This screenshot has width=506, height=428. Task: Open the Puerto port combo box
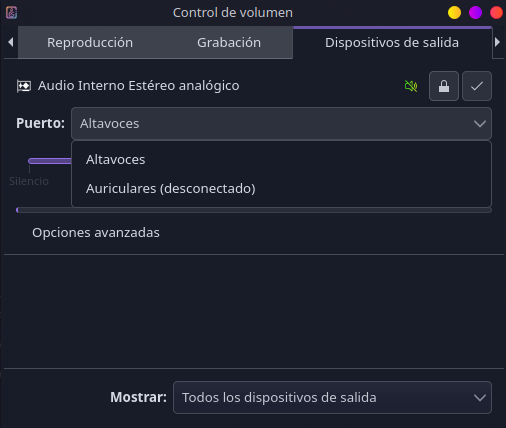pyautogui.click(x=281, y=123)
